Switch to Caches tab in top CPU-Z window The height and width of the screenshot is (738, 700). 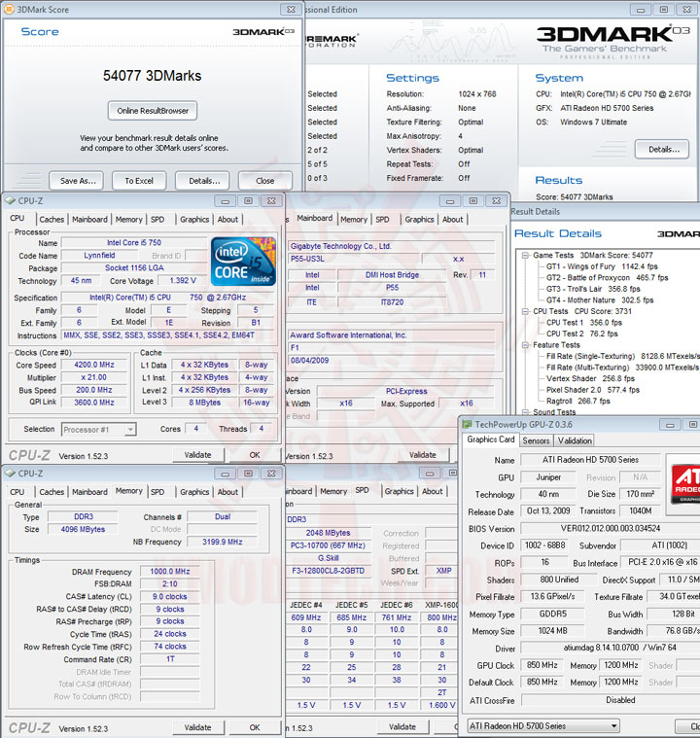click(52, 220)
